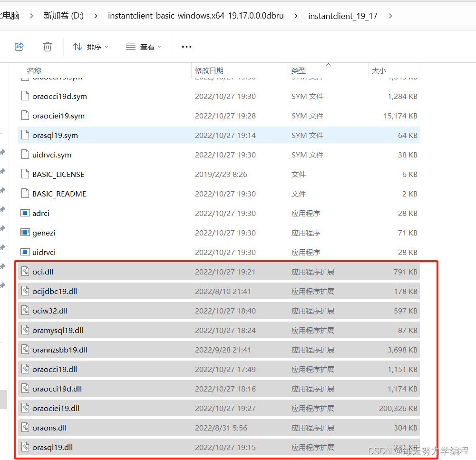Image resolution: width=476 pixels, height=460 pixels.
Task: Open the 查看 (View) dropdown
Action: click(x=144, y=46)
